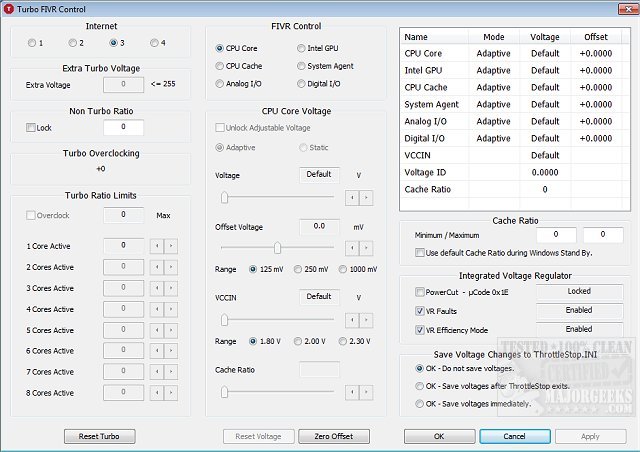Decrease 2 Cores Active ratio arrow
Screen dimensions: 640x452
point(157,267)
